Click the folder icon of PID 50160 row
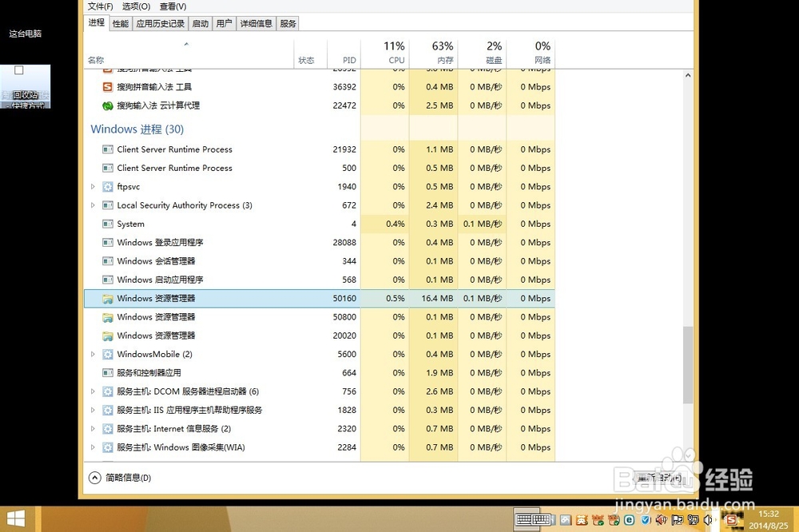799x532 pixels. click(108, 299)
